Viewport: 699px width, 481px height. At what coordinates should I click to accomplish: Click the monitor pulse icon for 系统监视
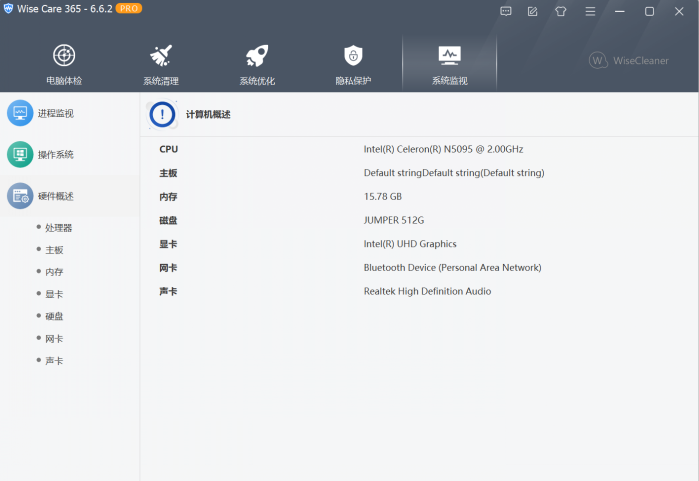[x=449, y=55]
